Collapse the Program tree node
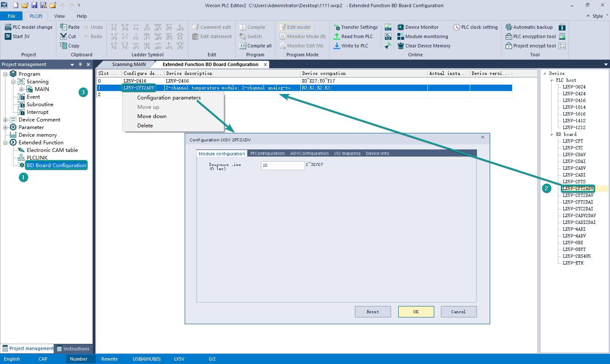 coord(6,74)
